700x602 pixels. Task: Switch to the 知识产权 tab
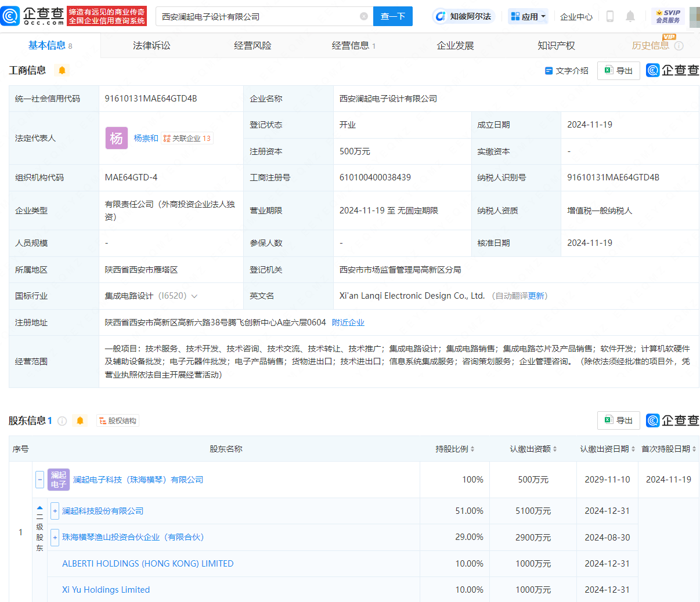pos(556,45)
